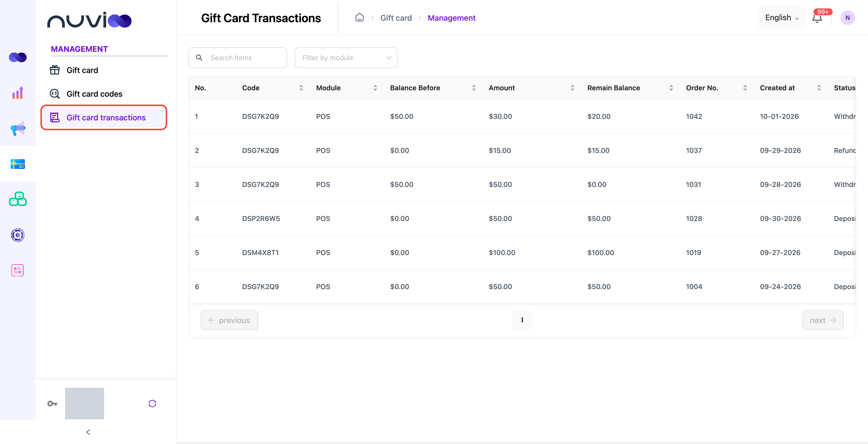Sort by Remain Balance column
Viewport: 868px width, 444px height.
pos(671,88)
